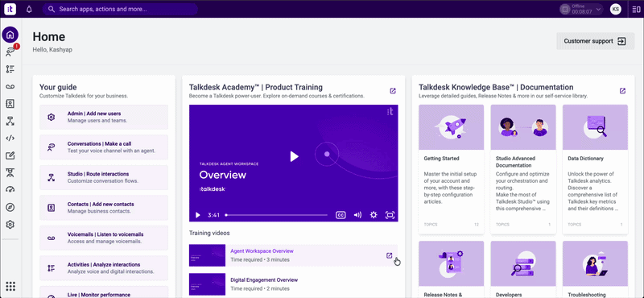The width and height of the screenshot is (644, 298).
Task: Open the sidebar icon below edit note
Action: 10,172
